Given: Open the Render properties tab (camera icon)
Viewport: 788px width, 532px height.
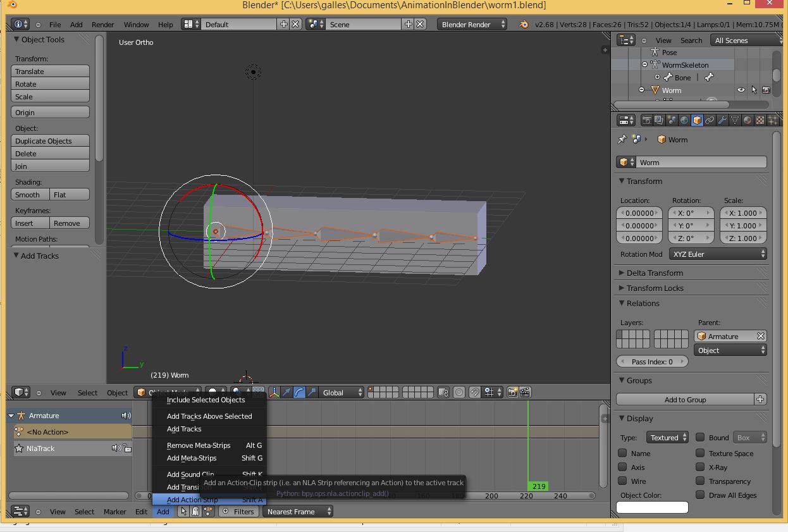Looking at the screenshot, I should point(646,120).
